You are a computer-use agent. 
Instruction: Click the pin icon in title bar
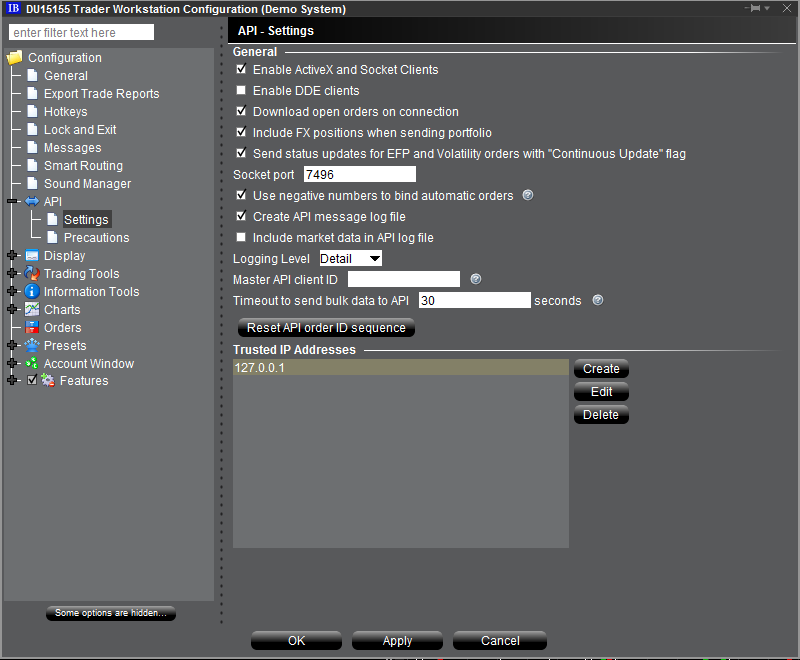(x=756, y=8)
